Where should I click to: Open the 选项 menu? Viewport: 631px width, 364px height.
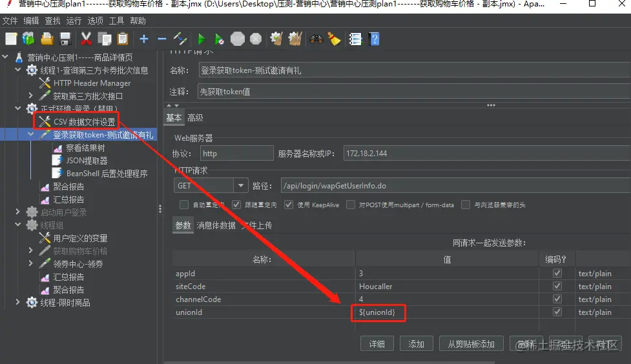(95, 21)
